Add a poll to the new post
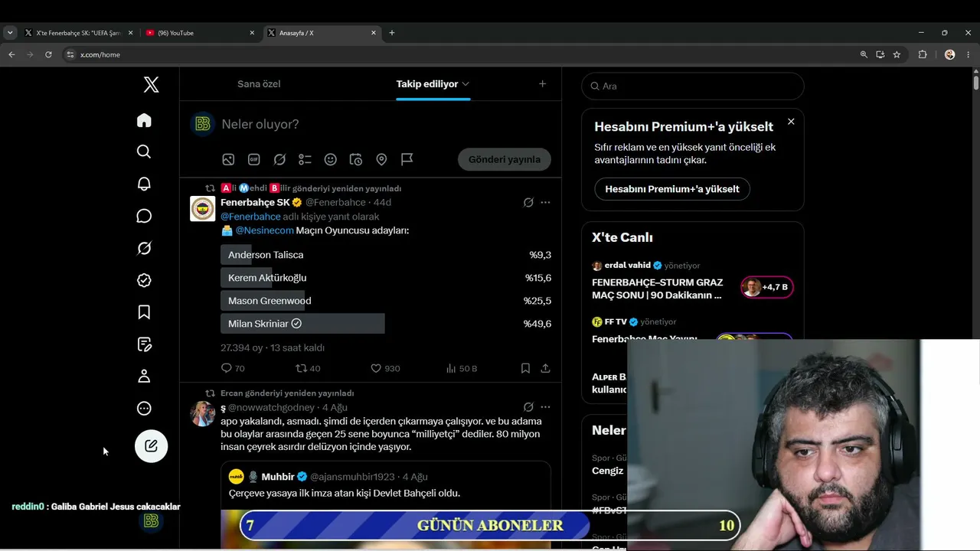The image size is (980, 551). coord(305,159)
